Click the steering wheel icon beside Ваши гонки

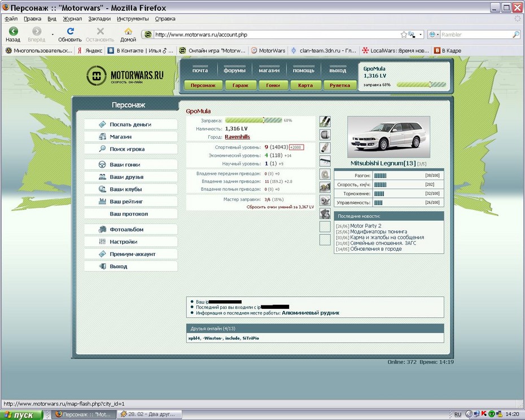pos(102,164)
